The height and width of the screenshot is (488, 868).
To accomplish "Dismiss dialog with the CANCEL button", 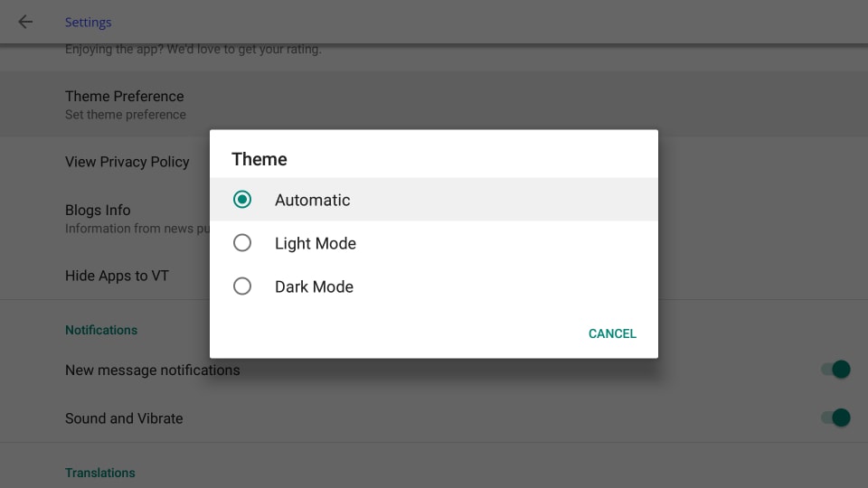I will point(612,333).
